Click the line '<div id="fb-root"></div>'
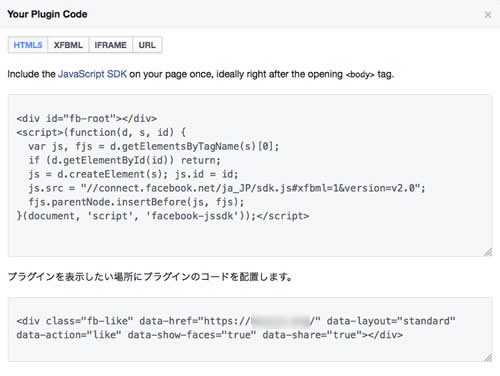Image resolution: width=500 pixels, height=376 pixels. point(87,118)
